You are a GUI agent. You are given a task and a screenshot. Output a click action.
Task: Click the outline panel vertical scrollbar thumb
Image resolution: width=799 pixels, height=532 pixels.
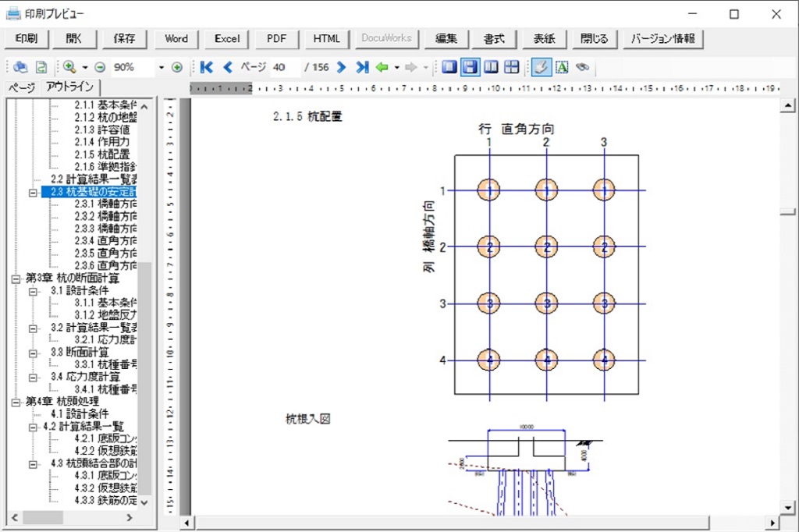click(144, 378)
